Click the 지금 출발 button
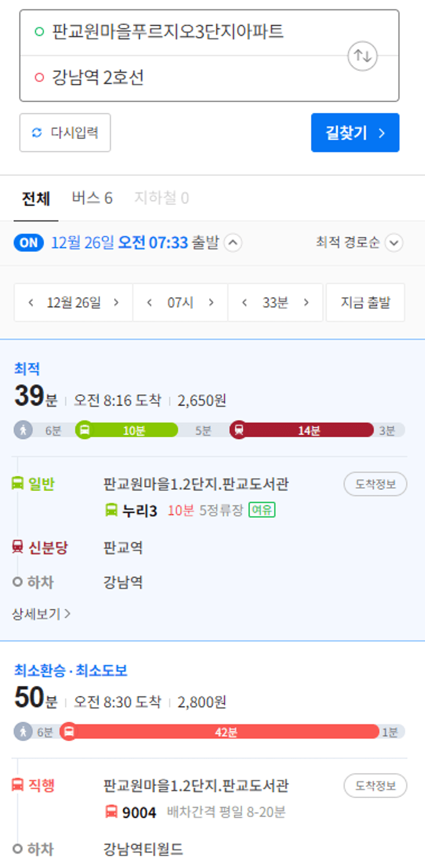425x868 pixels. (x=365, y=302)
